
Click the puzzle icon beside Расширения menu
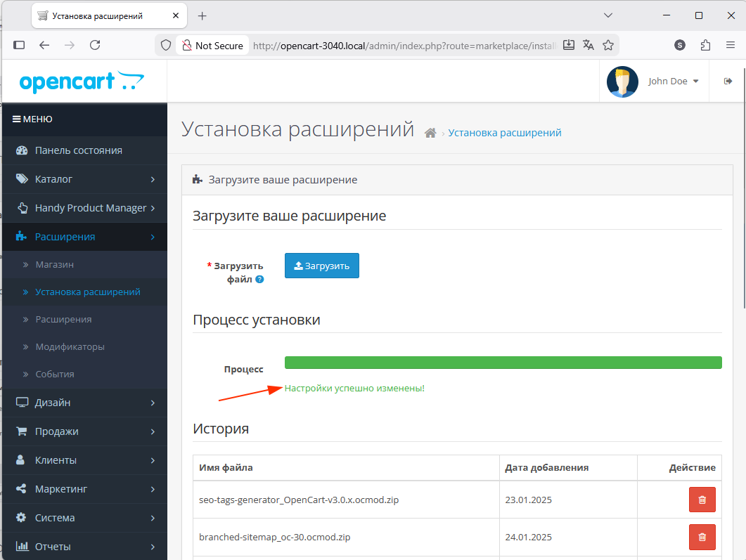(21, 236)
